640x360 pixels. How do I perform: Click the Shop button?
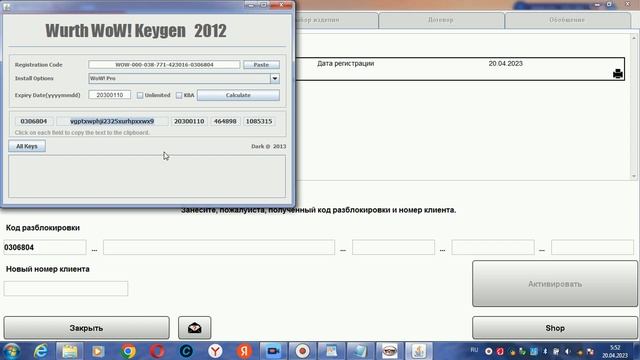click(555, 328)
